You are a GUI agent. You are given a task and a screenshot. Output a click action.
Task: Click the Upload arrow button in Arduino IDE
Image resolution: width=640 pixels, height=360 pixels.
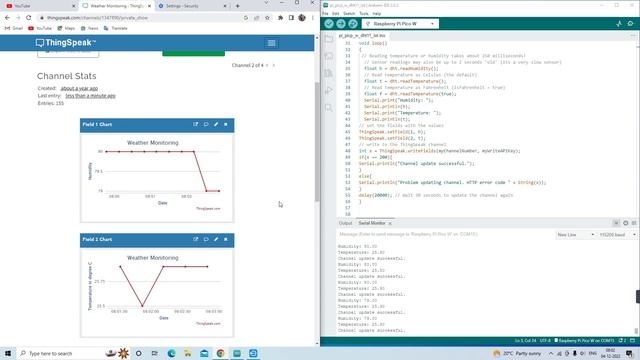(341, 24)
